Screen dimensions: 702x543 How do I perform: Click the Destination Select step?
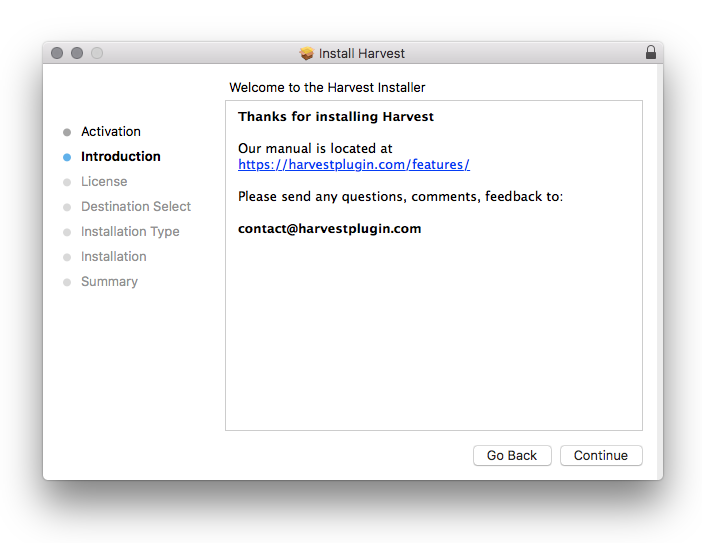pos(136,207)
